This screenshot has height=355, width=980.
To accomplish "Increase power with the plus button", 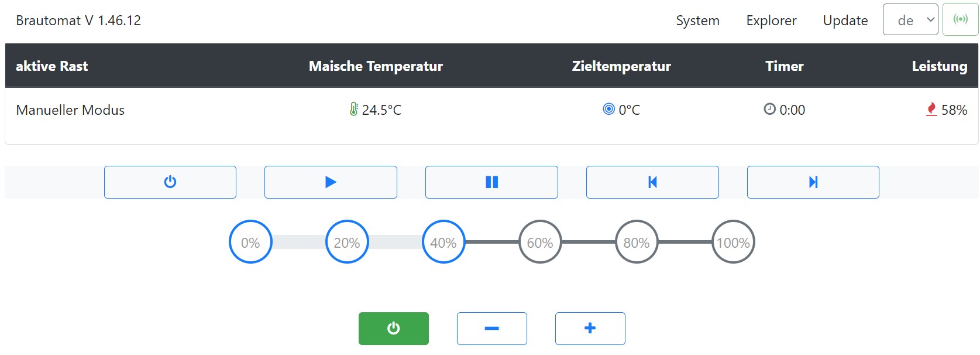I will pyautogui.click(x=590, y=329).
